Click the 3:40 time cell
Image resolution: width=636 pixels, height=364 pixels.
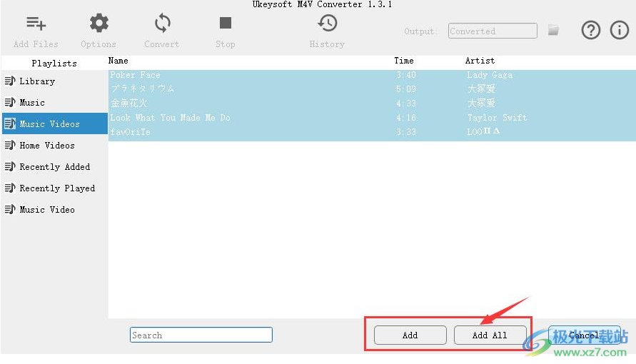click(406, 75)
